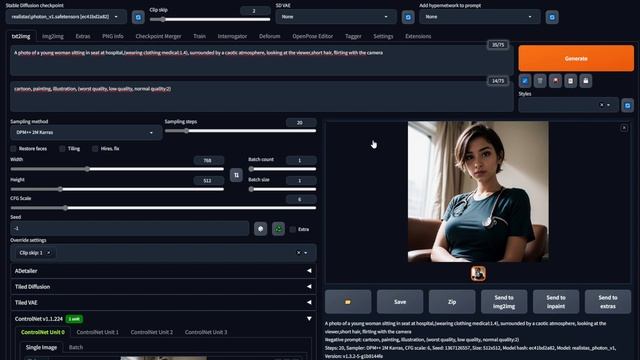Refresh the SD VAE list
The height and width of the screenshot is (360, 640).
408,17
